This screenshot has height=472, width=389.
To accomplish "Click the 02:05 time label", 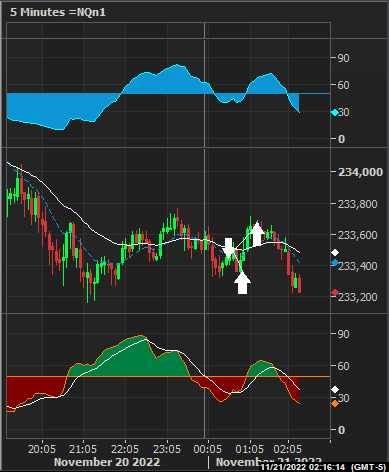I will pyautogui.click(x=287, y=449).
